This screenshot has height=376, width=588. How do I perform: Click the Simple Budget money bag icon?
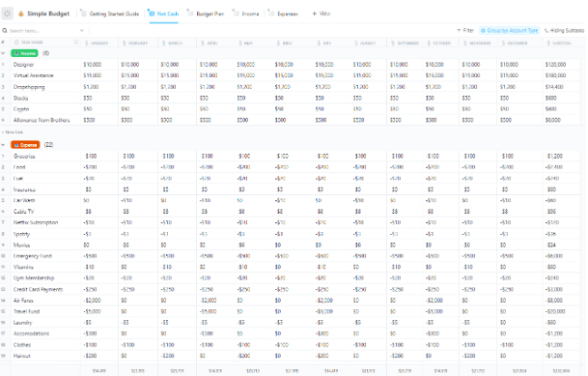pyautogui.click(x=21, y=14)
